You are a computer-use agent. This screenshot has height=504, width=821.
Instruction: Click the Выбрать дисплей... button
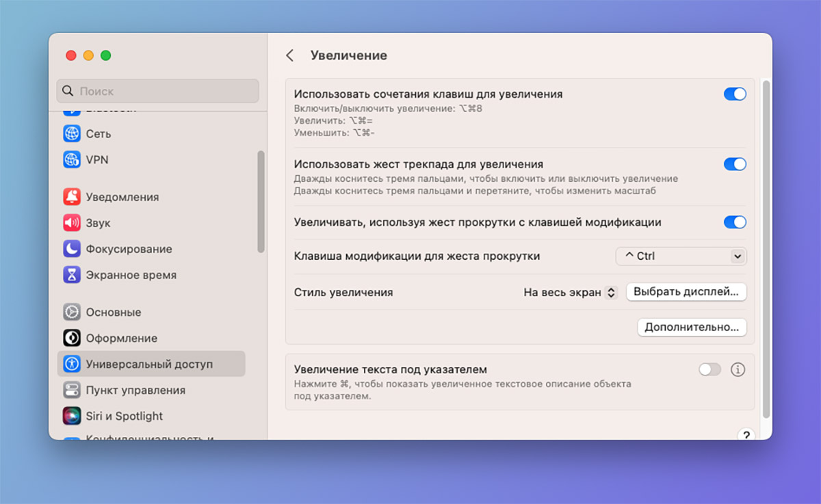pos(686,292)
